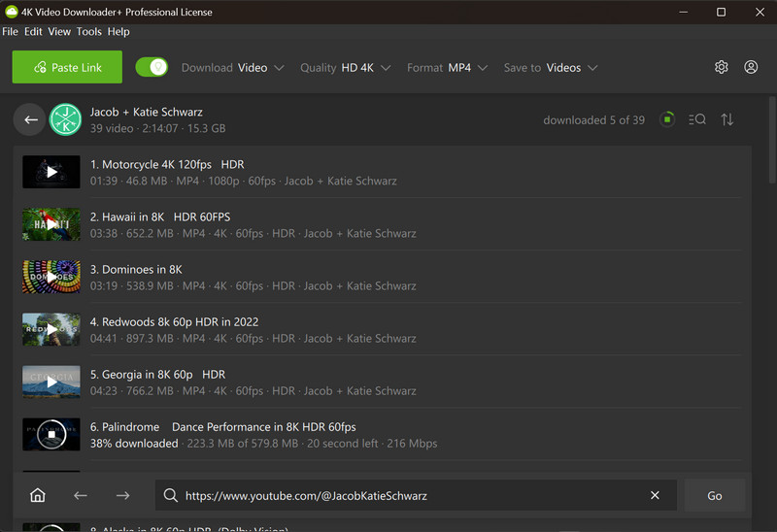Click the sort order arrows icon
The image size is (777, 532).
(x=726, y=119)
